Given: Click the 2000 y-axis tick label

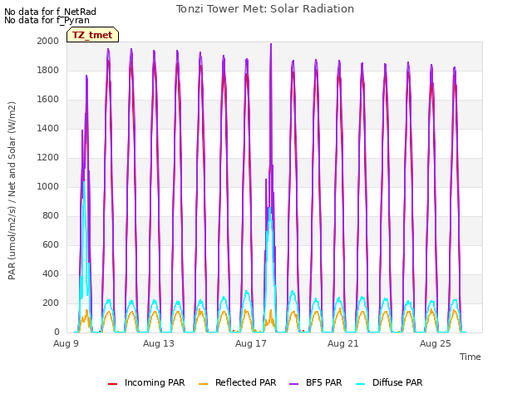Looking at the screenshot, I should pyautogui.click(x=48, y=41).
